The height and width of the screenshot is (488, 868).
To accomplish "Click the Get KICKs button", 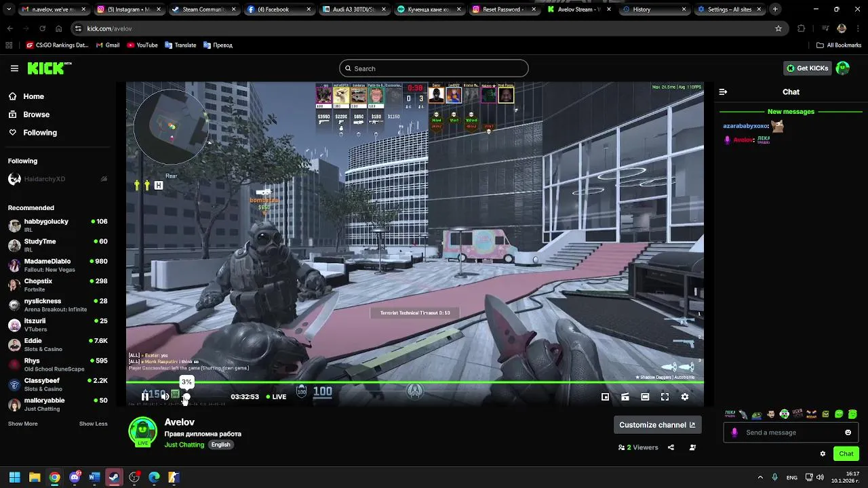I will [x=807, y=68].
